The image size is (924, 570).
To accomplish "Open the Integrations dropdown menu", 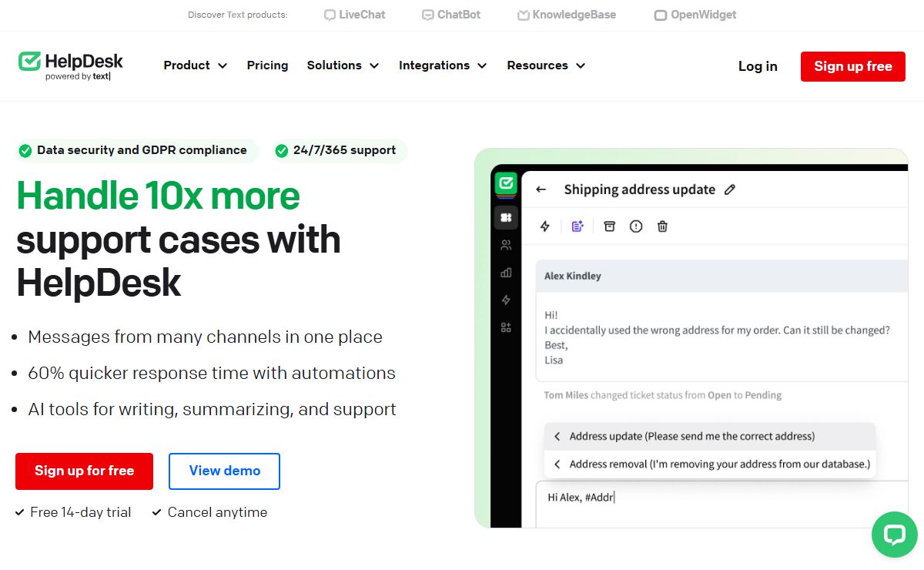I will pyautogui.click(x=442, y=65).
